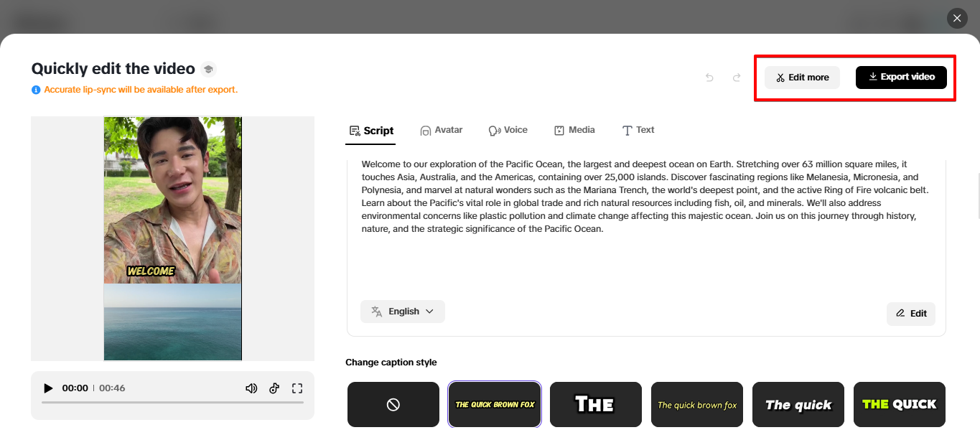This screenshot has height=435, width=980.
Task: Switch to the Avatar tab
Action: pyautogui.click(x=442, y=130)
